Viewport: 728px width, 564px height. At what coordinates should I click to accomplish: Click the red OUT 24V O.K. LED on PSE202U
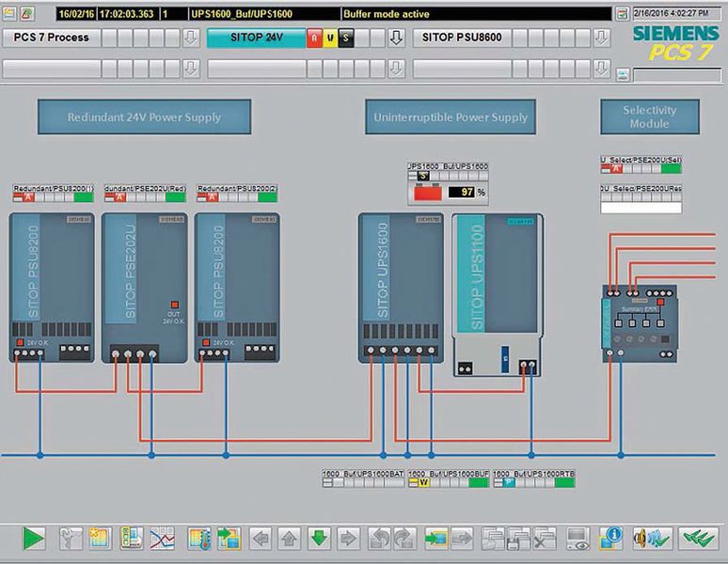pyautogui.click(x=175, y=305)
